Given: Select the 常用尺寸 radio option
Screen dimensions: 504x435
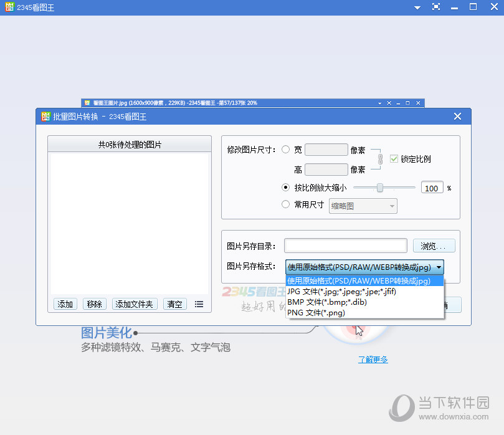Looking at the screenshot, I should tap(285, 206).
